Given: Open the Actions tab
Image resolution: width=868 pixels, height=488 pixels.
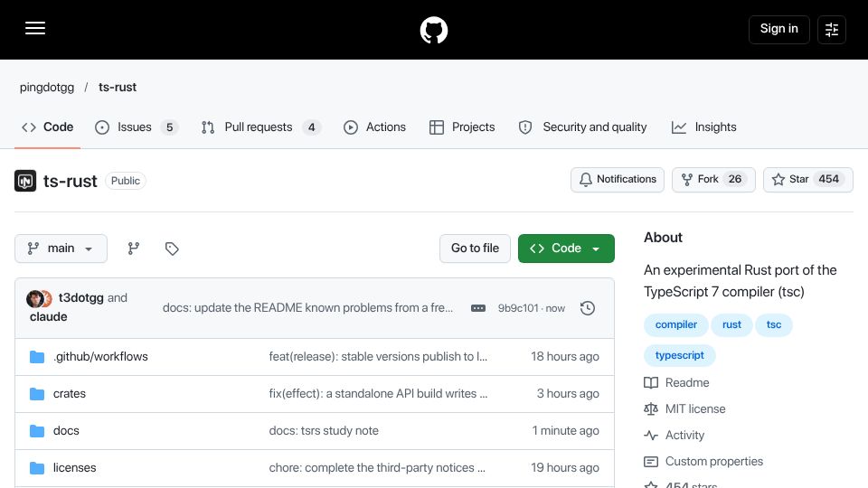Looking at the screenshot, I should click(x=374, y=127).
